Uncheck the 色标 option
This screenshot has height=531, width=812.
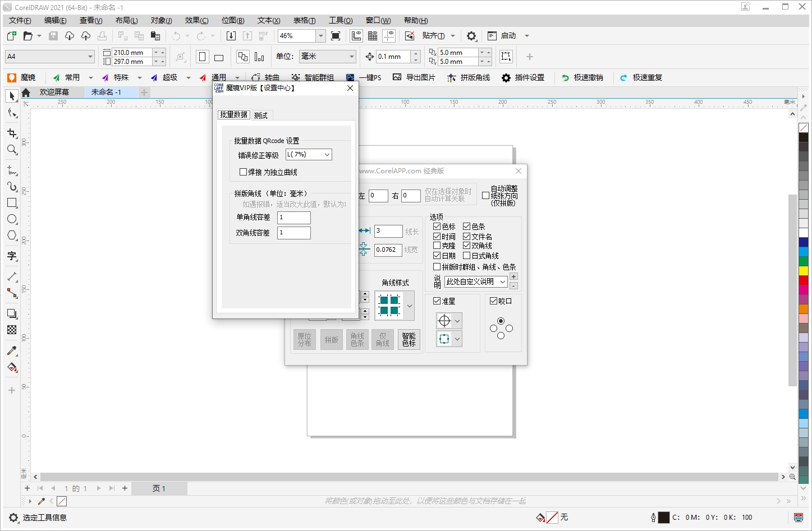click(437, 227)
